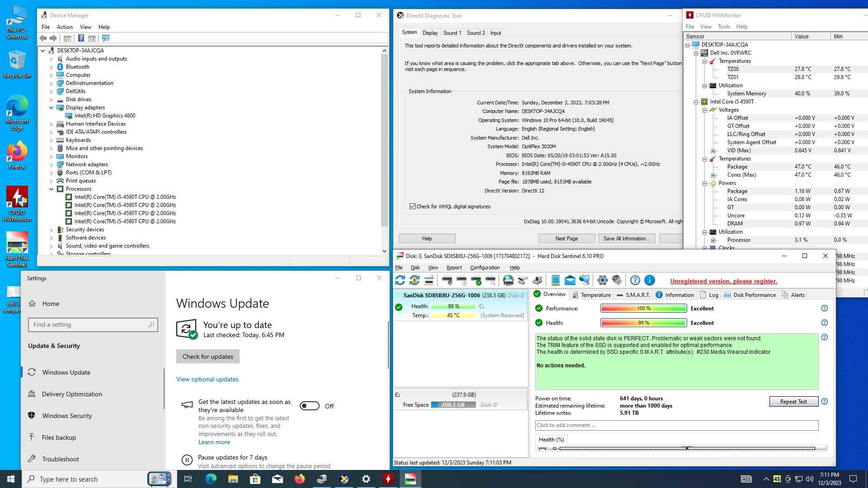Image resolution: width=868 pixels, height=488 pixels.
Task: Click the comment input field in Hard Disk Sentinel
Action: [x=677, y=425]
